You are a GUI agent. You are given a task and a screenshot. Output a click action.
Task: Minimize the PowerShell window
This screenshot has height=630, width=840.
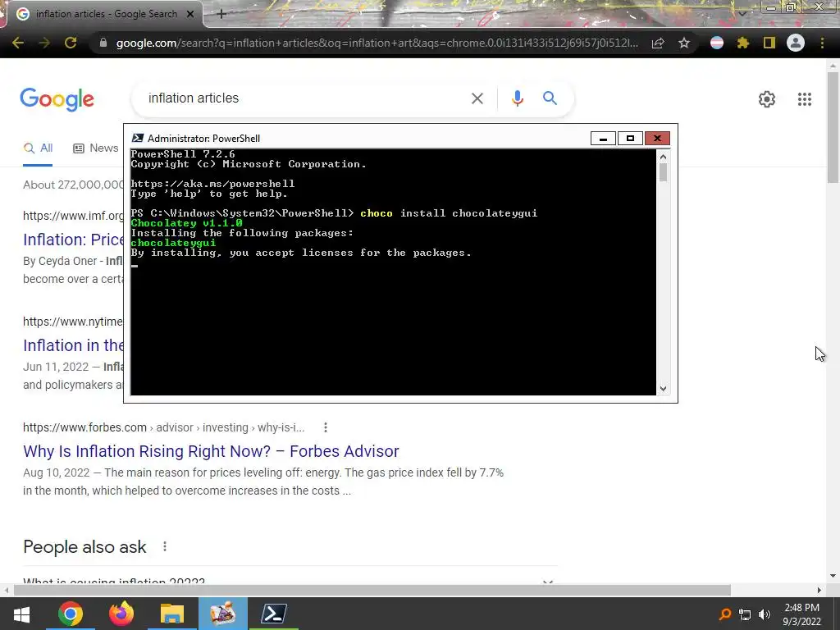coord(603,139)
